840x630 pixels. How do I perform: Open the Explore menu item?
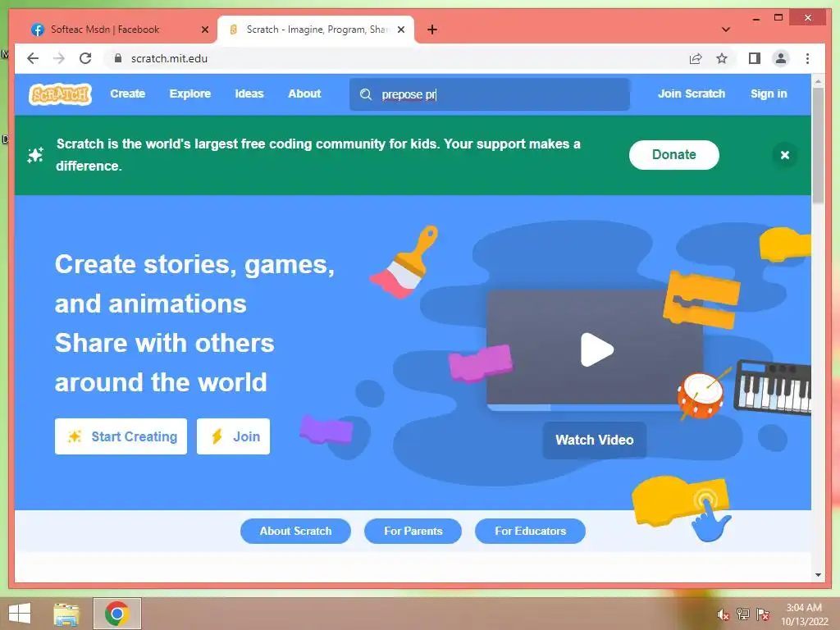(x=190, y=94)
